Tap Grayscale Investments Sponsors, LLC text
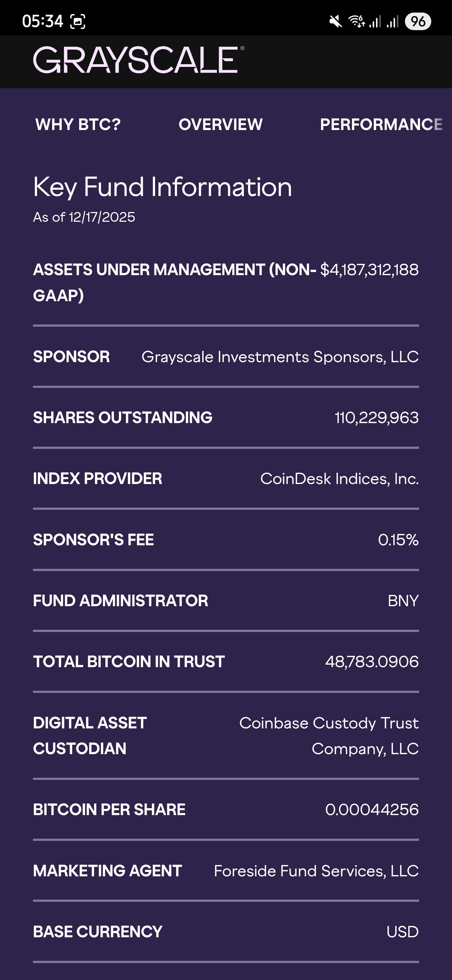 pos(280,357)
